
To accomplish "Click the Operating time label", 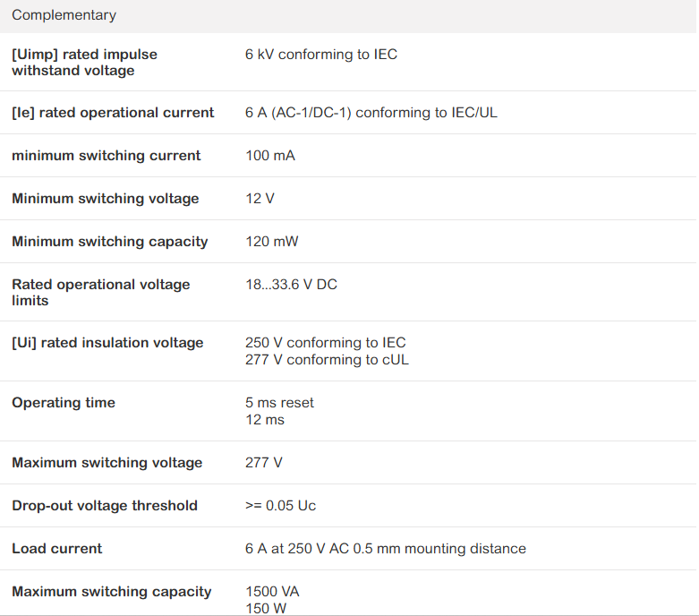I will tap(64, 403).
